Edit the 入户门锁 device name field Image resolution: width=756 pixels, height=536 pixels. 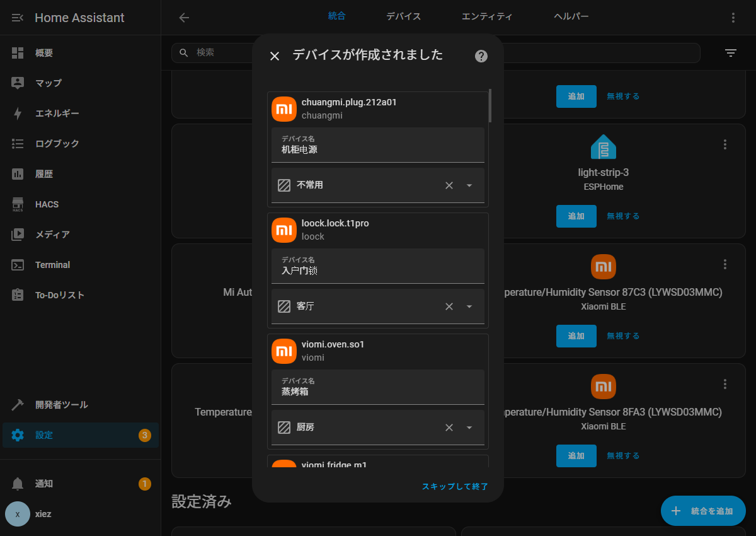click(x=378, y=266)
